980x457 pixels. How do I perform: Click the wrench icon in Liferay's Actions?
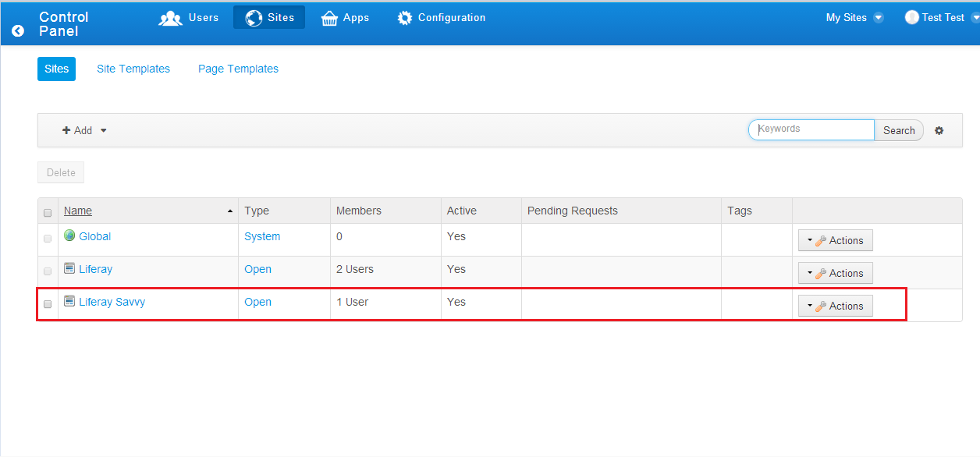[821, 274]
